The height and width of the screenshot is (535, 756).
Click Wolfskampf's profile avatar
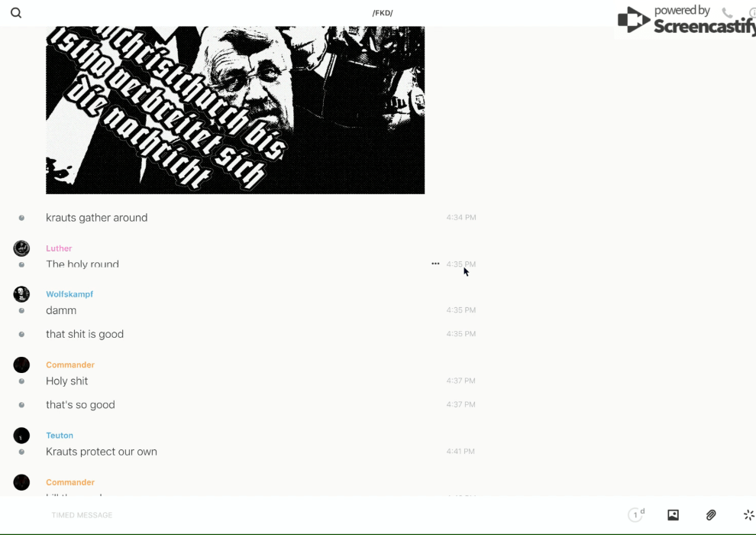coord(21,293)
